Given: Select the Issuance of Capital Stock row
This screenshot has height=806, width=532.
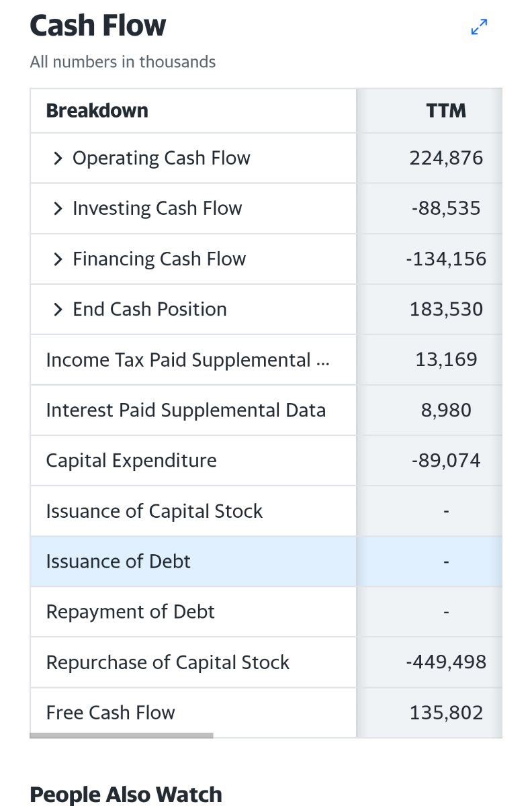Looking at the screenshot, I should click(154, 511).
